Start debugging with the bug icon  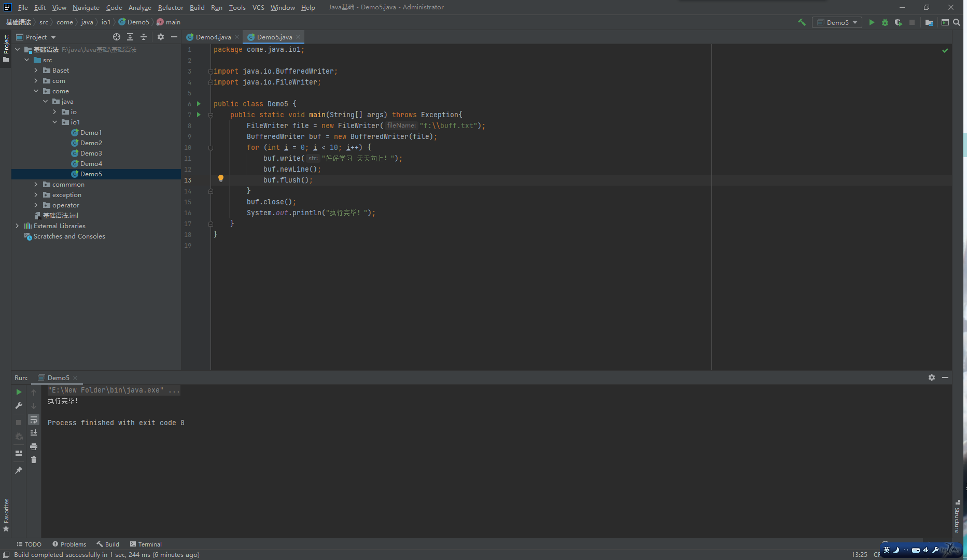885,22
